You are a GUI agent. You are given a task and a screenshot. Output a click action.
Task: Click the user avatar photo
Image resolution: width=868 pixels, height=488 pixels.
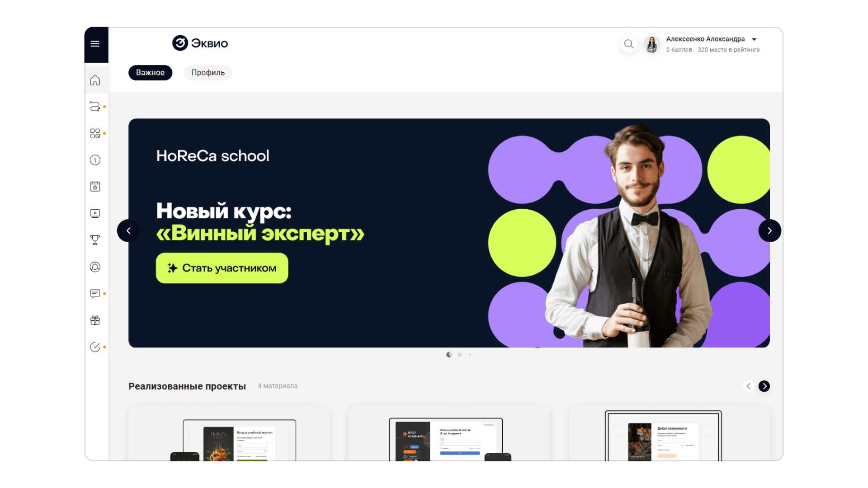click(652, 44)
